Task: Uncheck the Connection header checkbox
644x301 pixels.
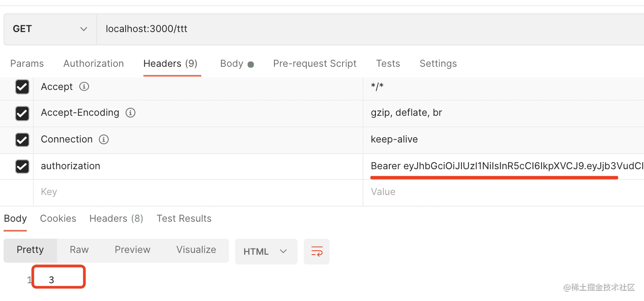Action: pos(22,140)
